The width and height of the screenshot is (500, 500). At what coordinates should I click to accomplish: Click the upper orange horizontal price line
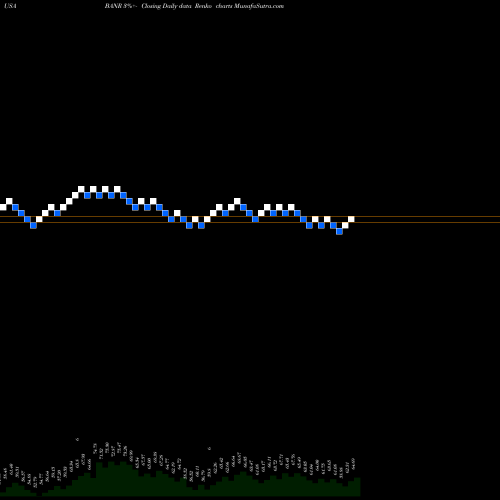(x=250, y=217)
